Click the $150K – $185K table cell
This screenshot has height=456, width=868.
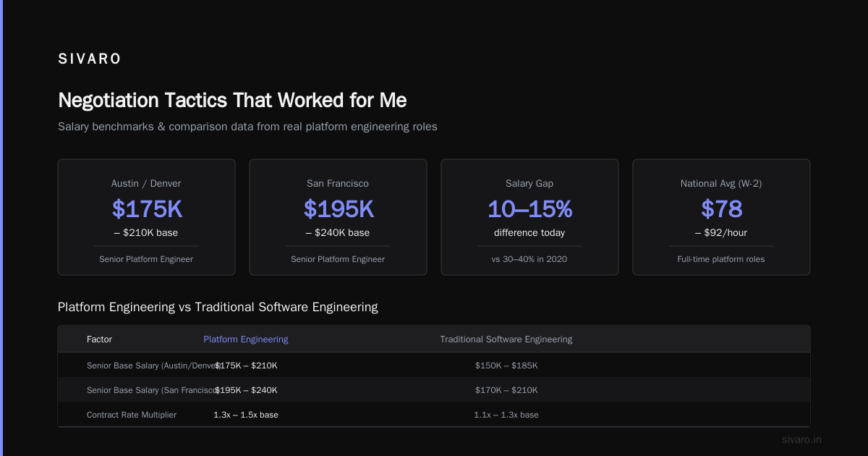(506, 366)
